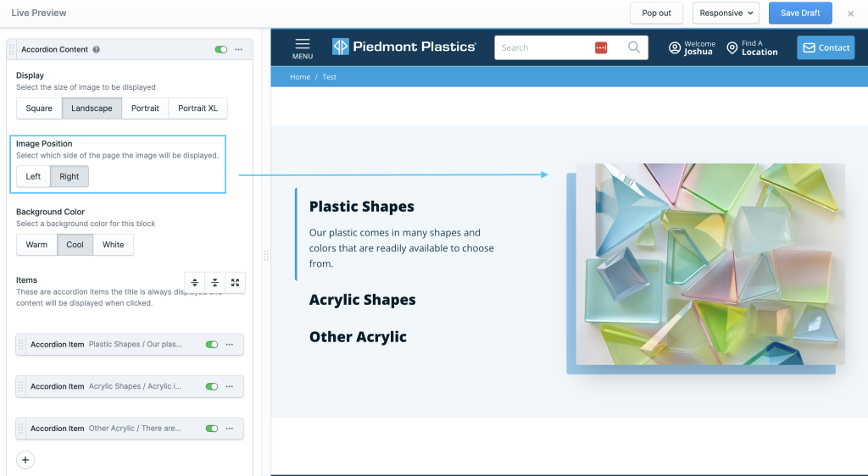
Task: Choose the Warm background color
Action: (36, 245)
